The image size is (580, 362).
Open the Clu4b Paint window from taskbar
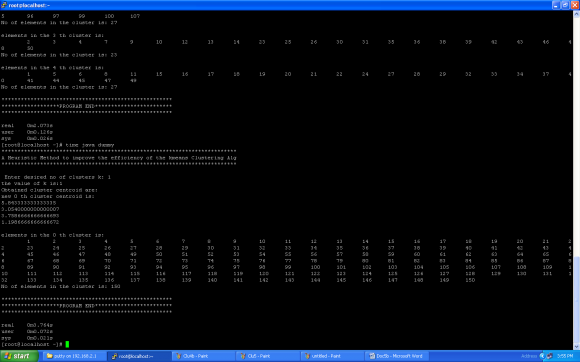pos(203,356)
